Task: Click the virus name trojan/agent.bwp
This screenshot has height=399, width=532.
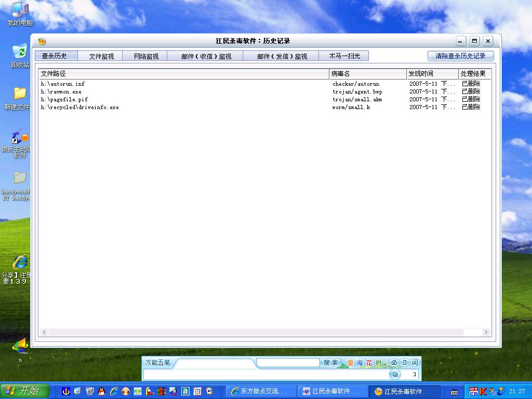Action: pyautogui.click(x=357, y=91)
